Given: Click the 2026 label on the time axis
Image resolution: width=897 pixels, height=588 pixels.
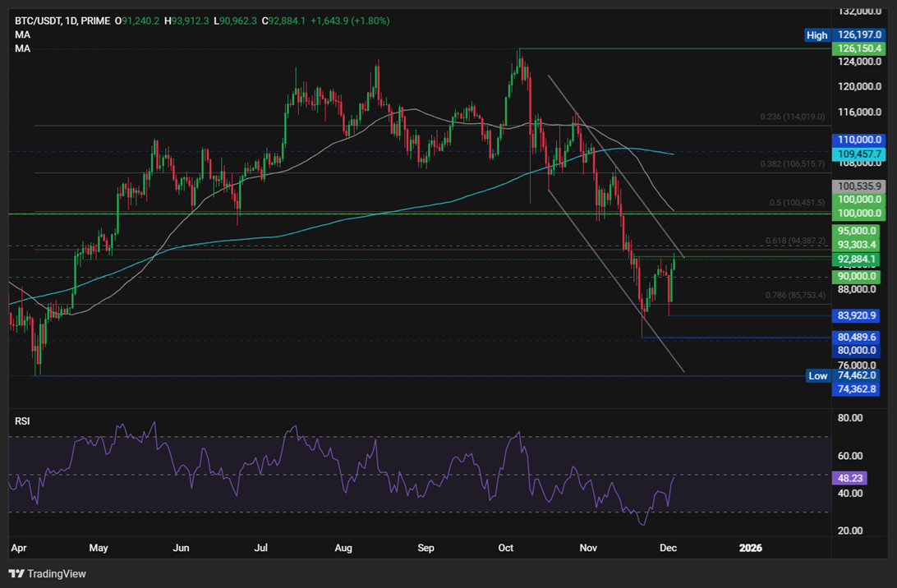Looking at the screenshot, I should pyautogui.click(x=750, y=548).
